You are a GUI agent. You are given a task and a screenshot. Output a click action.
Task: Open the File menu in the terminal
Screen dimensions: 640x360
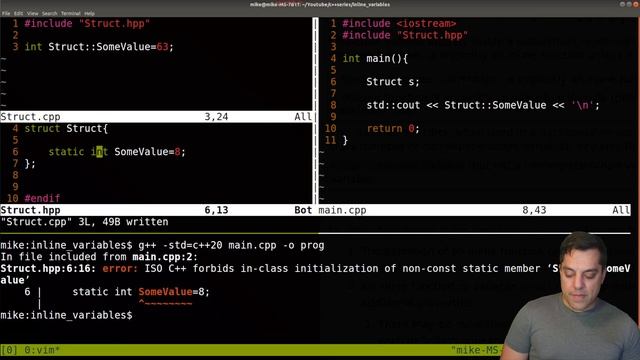(x=6, y=13)
